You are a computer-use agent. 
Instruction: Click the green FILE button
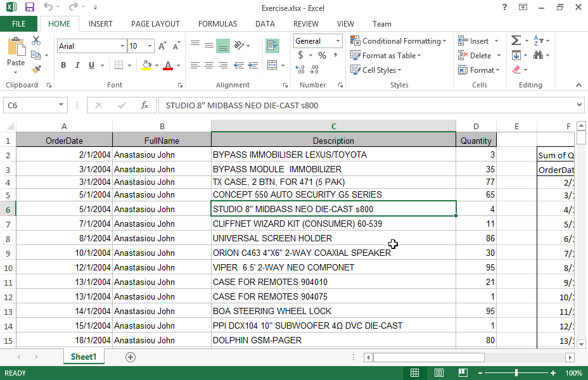click(19, 24)
